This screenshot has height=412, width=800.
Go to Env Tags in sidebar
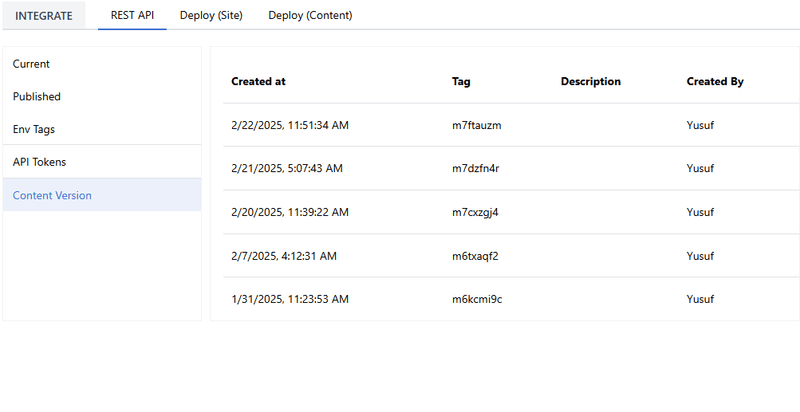point(35,129)
